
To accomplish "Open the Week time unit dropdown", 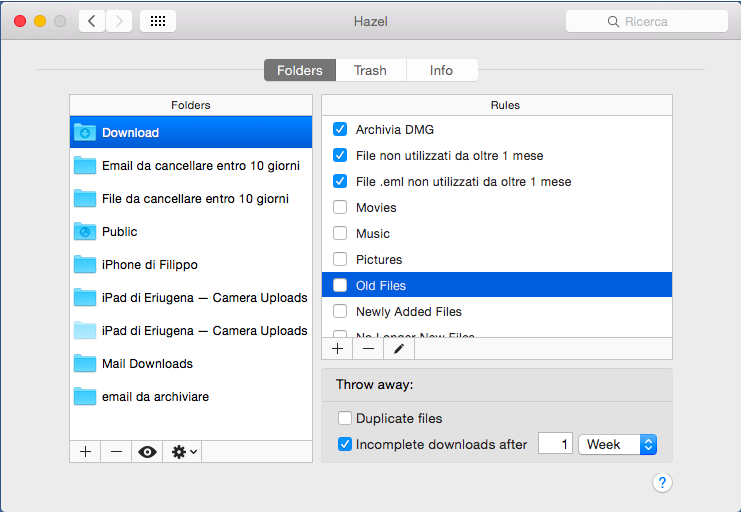I will click(x=618, y=444).
